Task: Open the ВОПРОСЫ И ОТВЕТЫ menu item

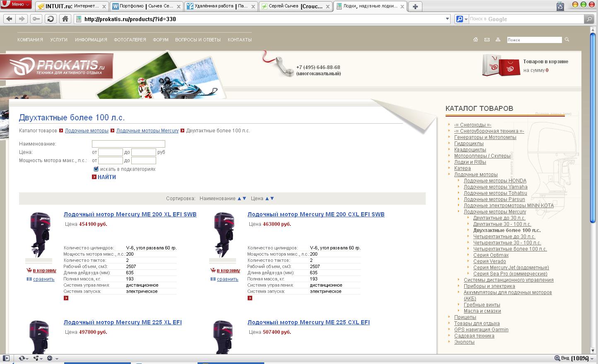Action: tap(198, 40)
